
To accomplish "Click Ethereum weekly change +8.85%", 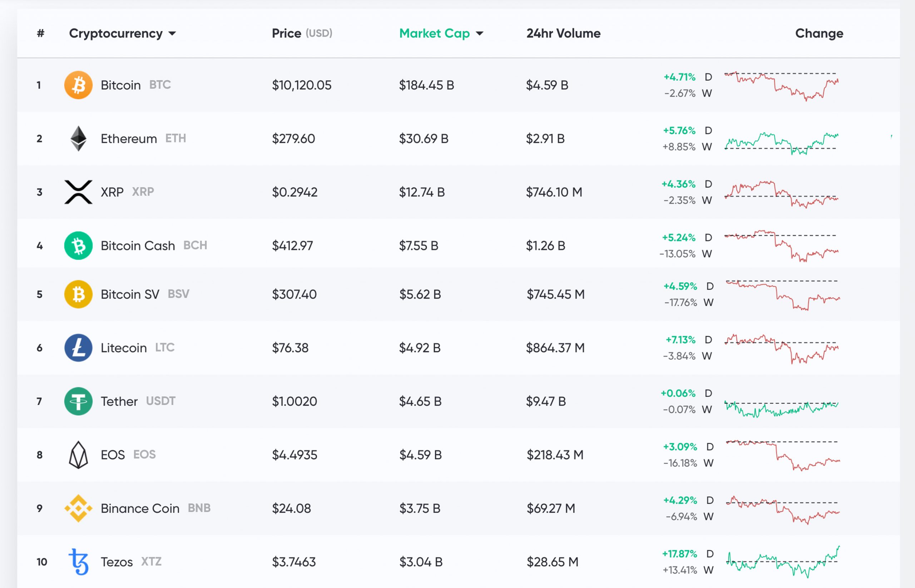I will (x=679, y=147).
